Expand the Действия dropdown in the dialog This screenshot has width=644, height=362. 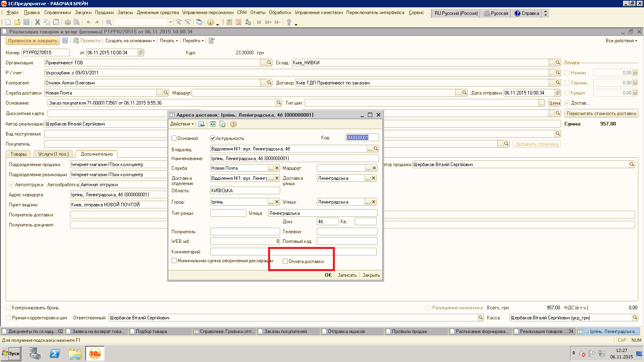(182, 124)
